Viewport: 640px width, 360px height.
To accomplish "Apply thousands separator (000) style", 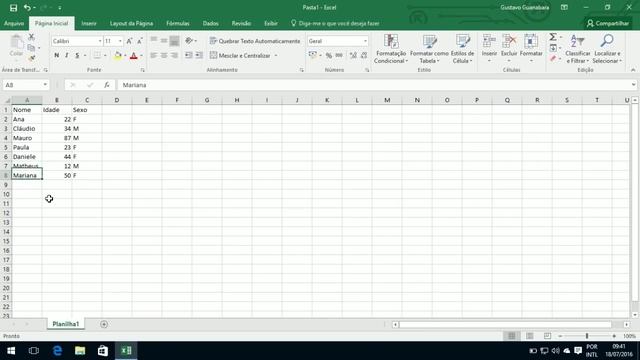I will click(x=339, y=56).
